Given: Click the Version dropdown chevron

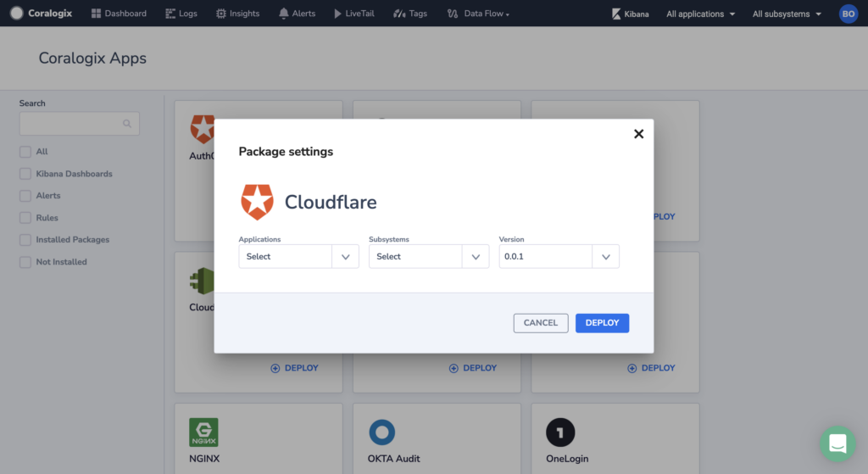Looking at the screenshot, I should point(605,257).
